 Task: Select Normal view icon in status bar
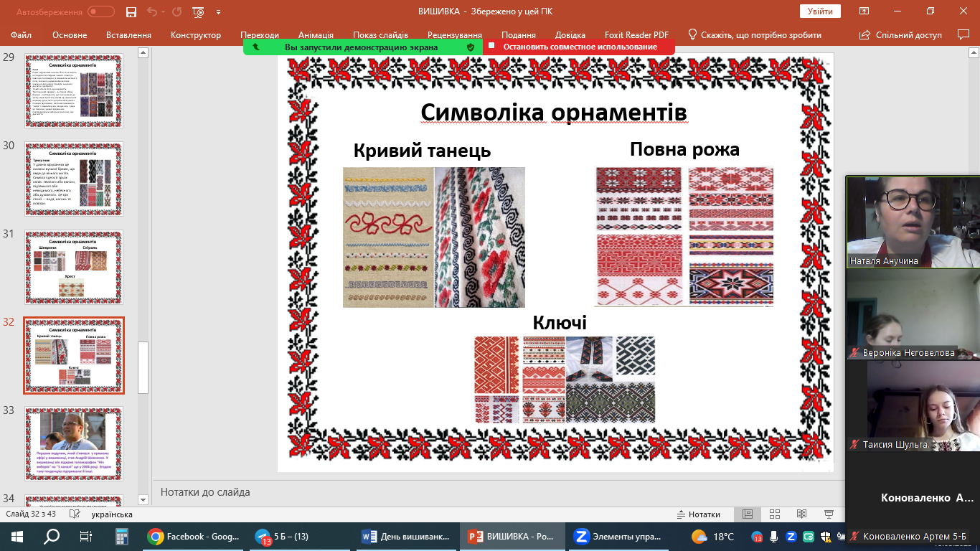pos(747,514)
